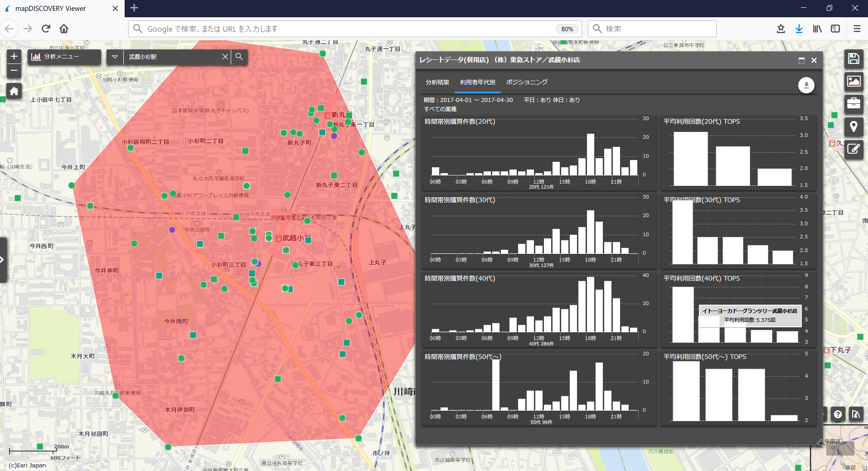Image resolution: width=868 pixels, height=471 pixels.
Task: Close the mapDISCOVERY Viewer tab
Action: [115, 8]
